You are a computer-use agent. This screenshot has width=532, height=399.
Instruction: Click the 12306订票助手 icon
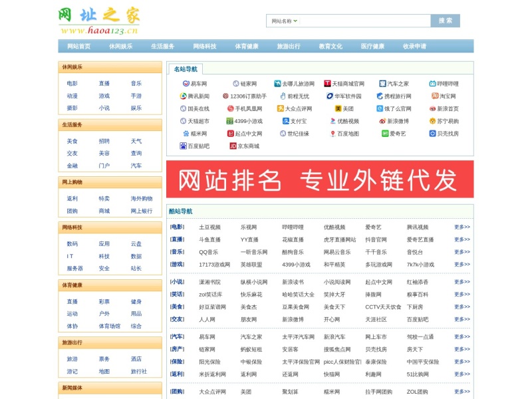click(x=225, y=96)
